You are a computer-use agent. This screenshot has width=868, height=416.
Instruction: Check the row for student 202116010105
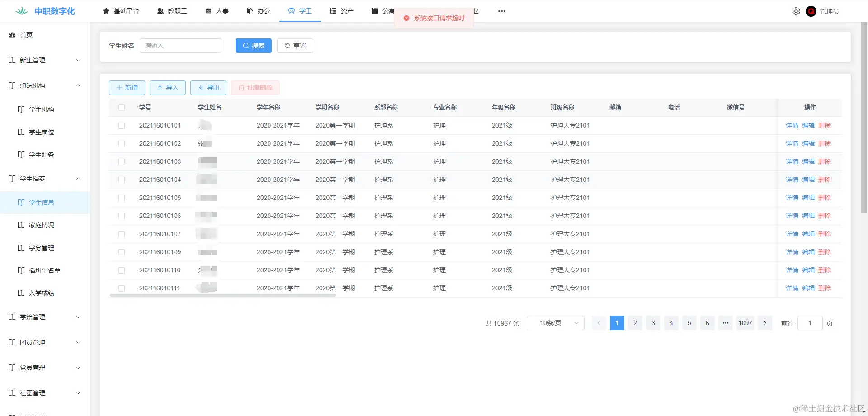pyautogui.click(x=122, y=198)
